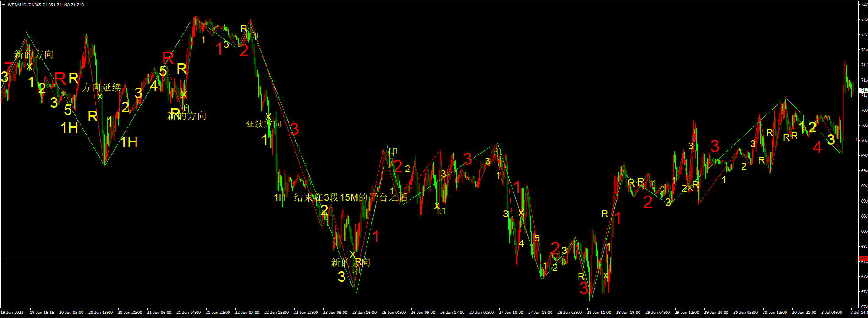Click the 20 Jun 13:00 time axis label

pyautogui.click(x=100, y=313)
